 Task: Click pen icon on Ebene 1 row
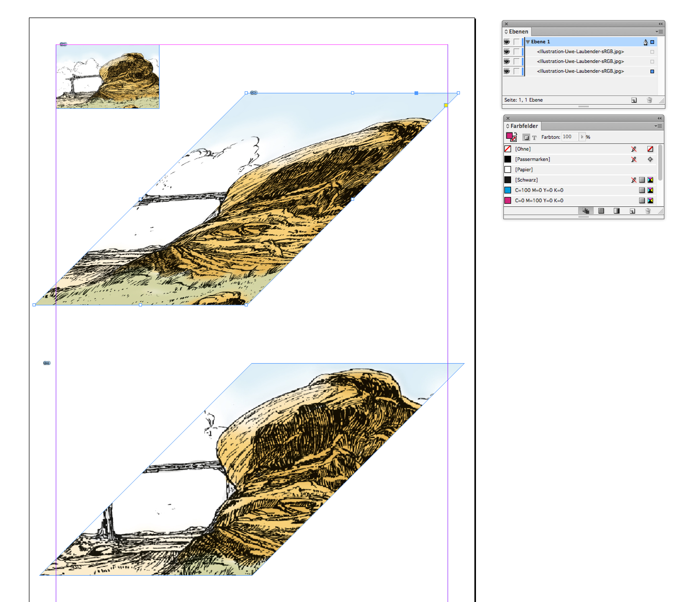click(x=645, y=42)
